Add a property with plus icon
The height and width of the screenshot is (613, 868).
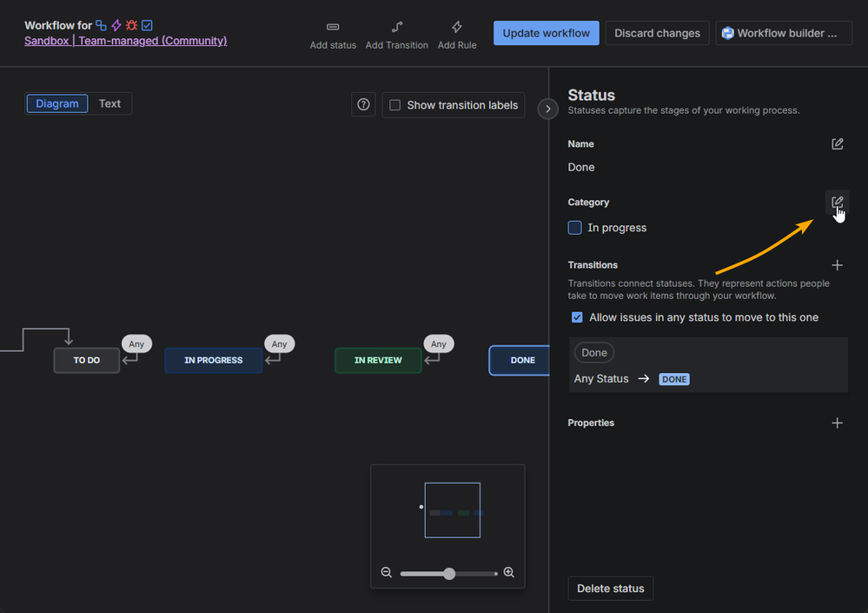(837, 423)
